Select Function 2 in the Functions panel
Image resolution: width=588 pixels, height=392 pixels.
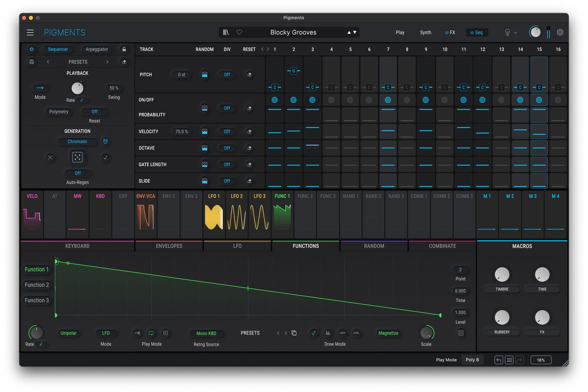click(37, 285)
